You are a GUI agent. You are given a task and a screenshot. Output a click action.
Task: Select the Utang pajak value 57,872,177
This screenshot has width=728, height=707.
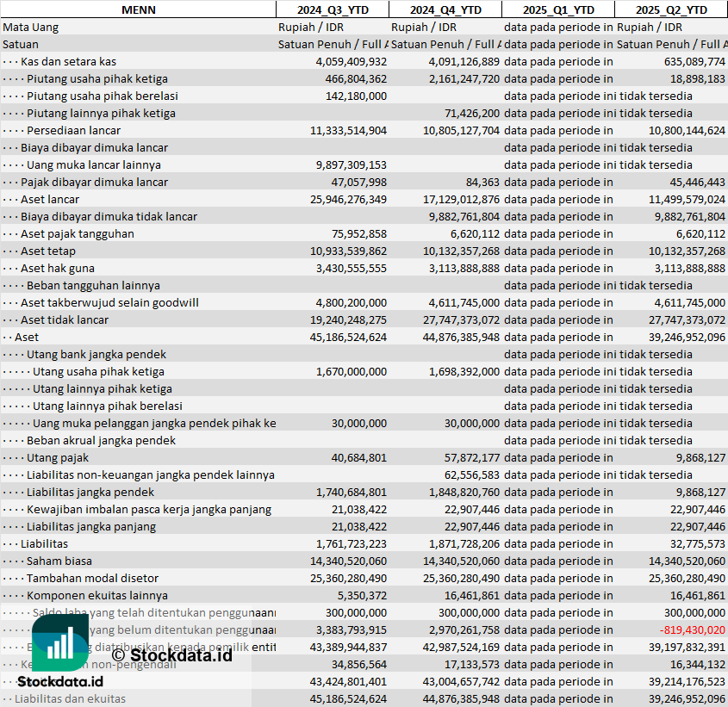tap(464, 457)
